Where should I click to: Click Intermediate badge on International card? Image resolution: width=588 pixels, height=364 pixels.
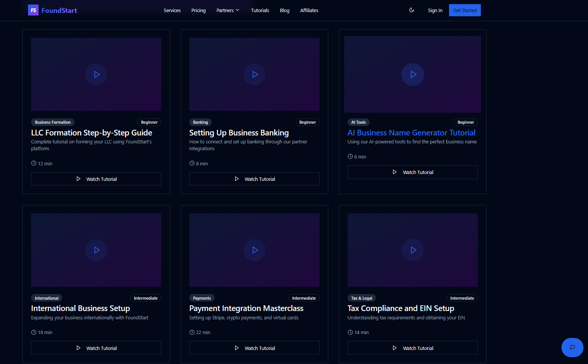click(x=146, y=298)
